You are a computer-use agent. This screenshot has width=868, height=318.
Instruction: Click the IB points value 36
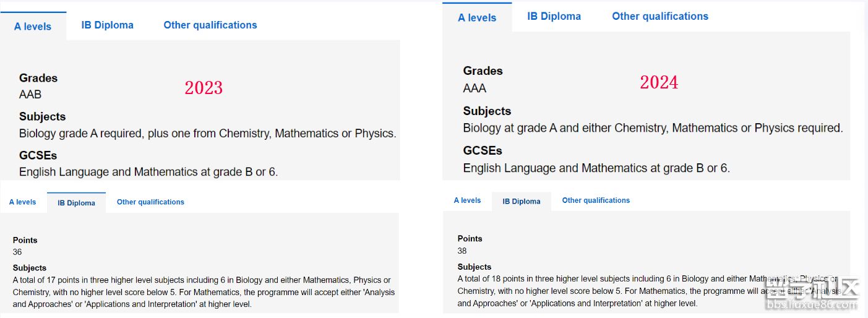tap(17, 252)
